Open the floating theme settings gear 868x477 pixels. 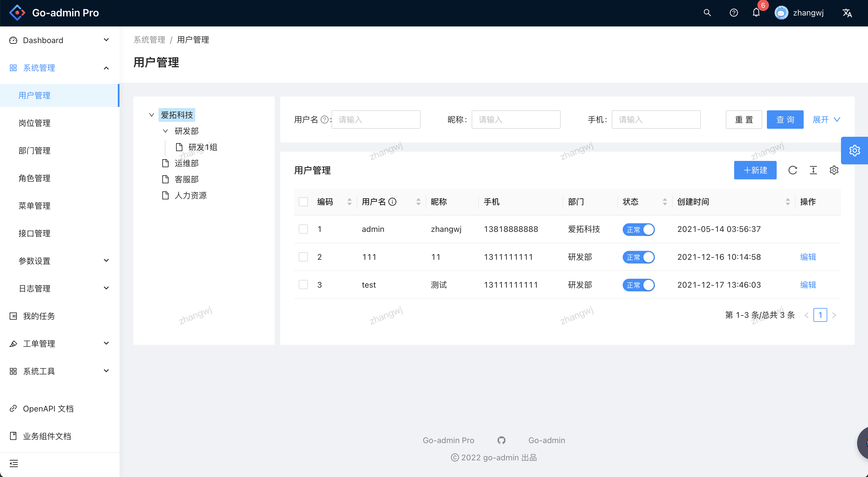click(x=855, y=150)
